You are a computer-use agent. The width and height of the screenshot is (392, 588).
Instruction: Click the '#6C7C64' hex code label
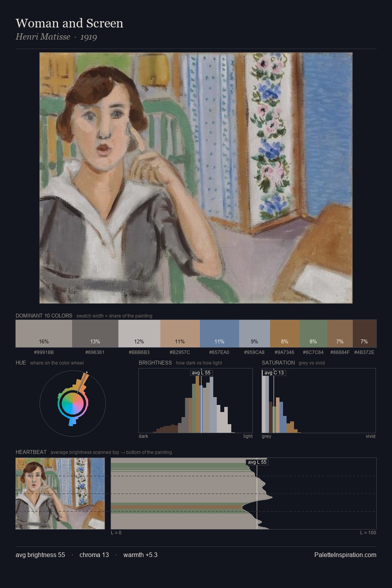(313, 352)
